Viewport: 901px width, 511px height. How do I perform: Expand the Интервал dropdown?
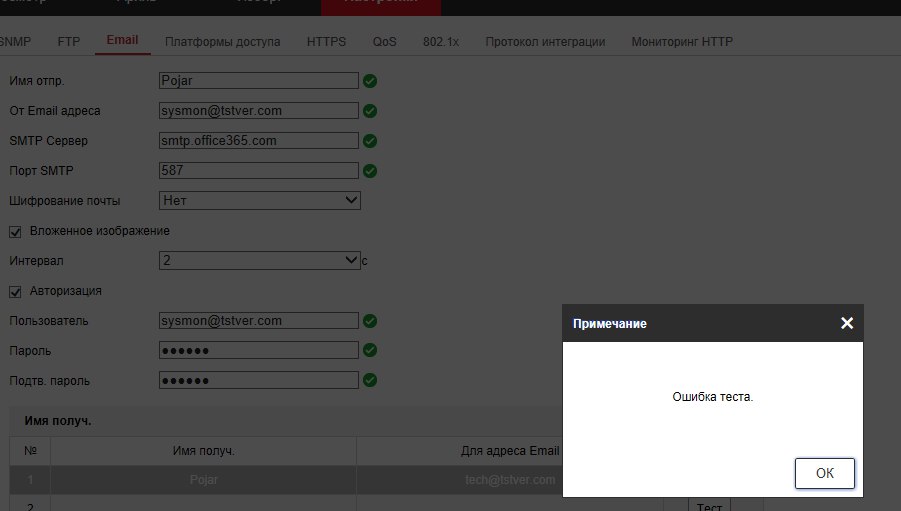[x=260, y=260]
